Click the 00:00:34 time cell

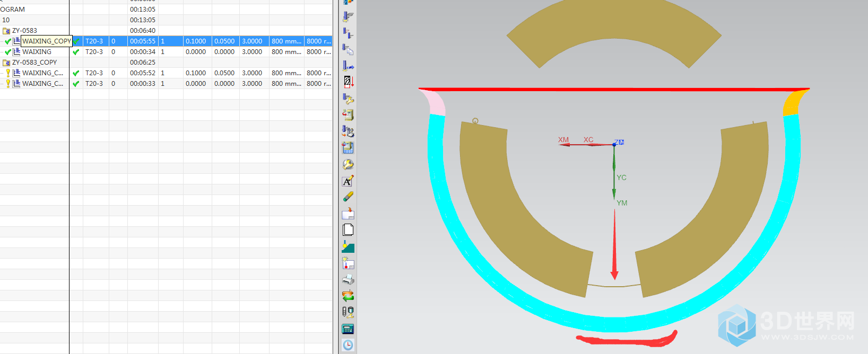coord(143,52)
